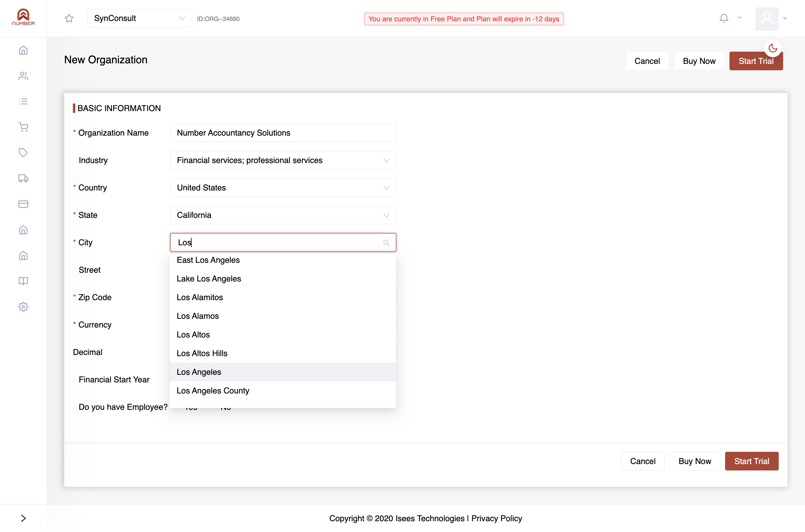Open the contacts people sidebar icon
805x532 pixels.
tap(23, 76)
